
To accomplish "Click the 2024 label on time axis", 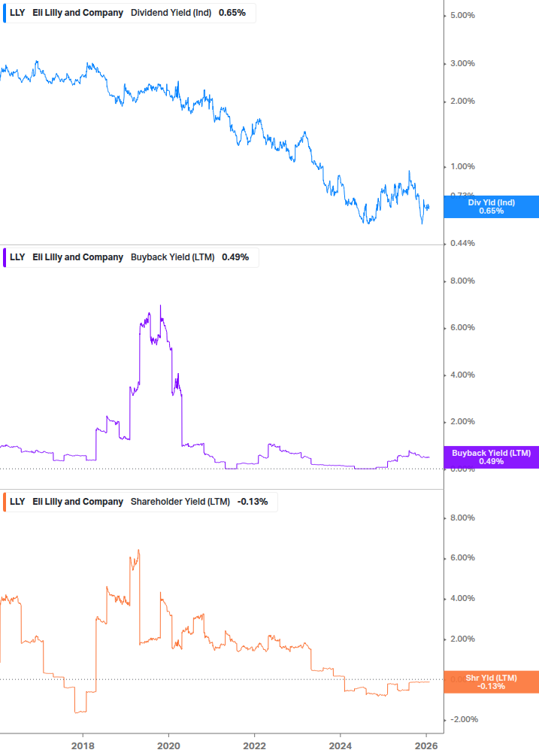I will pyautogui.click(x=341, y=746).
